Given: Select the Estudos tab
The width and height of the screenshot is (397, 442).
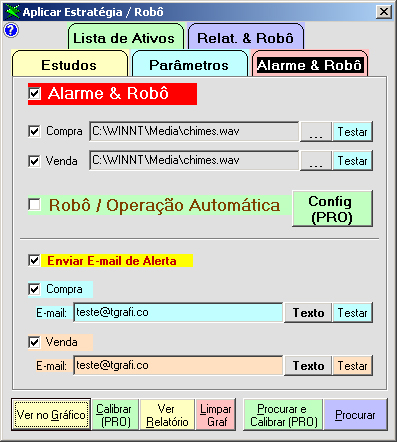Looking at the screenshot, I should pyautogui.click(x=70, y=64).
